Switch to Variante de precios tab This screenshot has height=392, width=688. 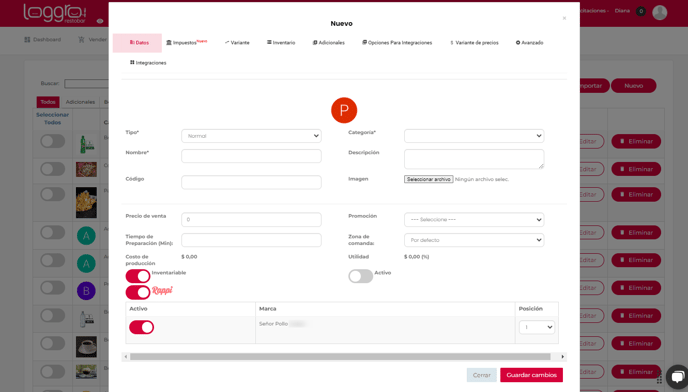[474, 43]
